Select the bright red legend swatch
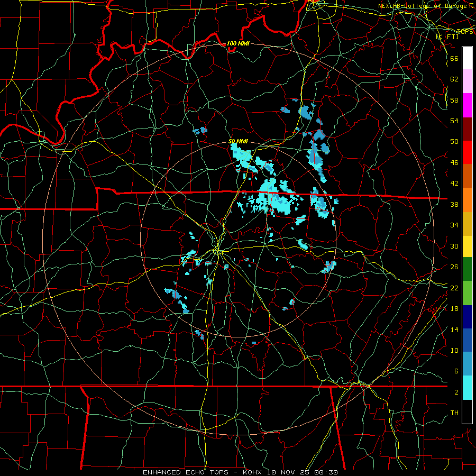This screenshot has width=476, height=476. pyautogui.click(x=467, y=152)
